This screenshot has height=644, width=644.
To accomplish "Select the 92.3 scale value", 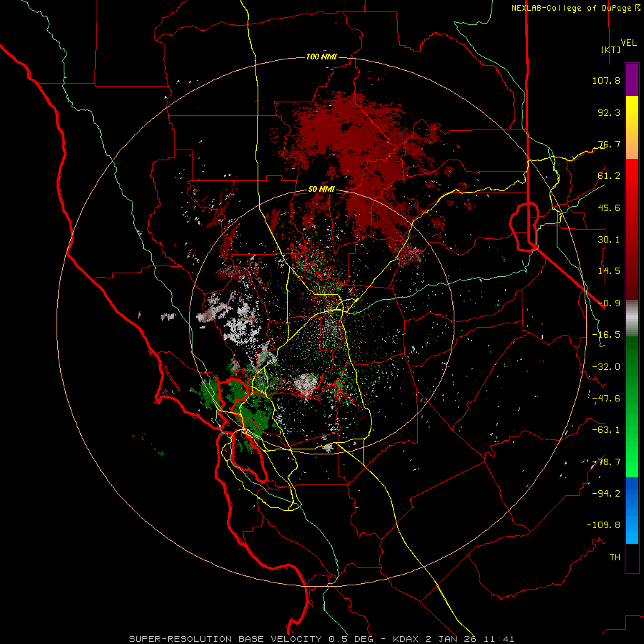I will pos(609,112).
